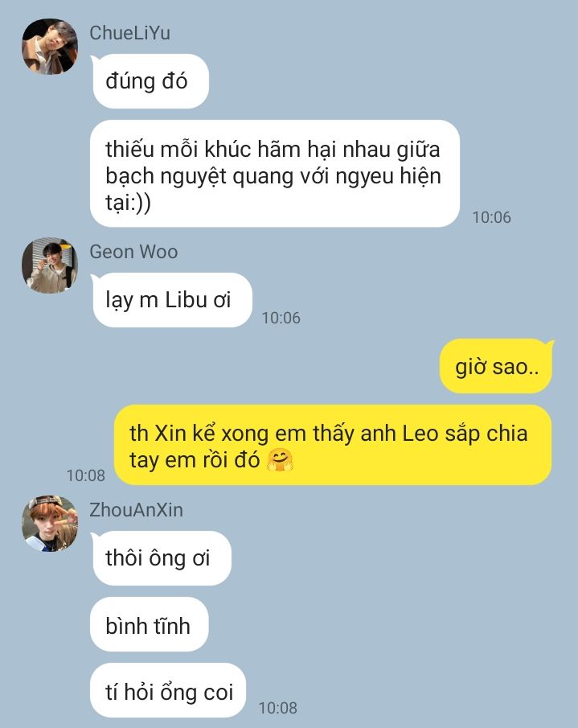View ZhouAnXin's profile avatar
578x728 pixels.
(x=50, y=523)
